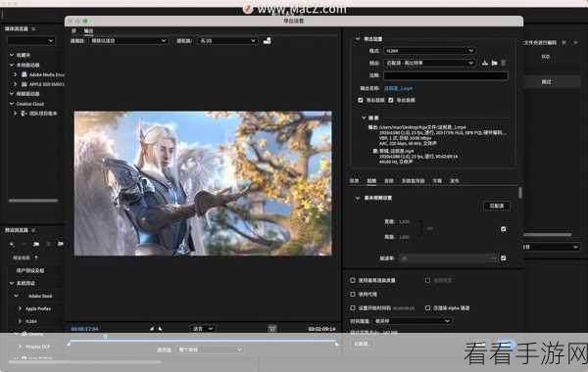The width and height of the screenshot is (588, 372).
Task: Open the source range dropdown below timeline
Action: tap(210, 349)
